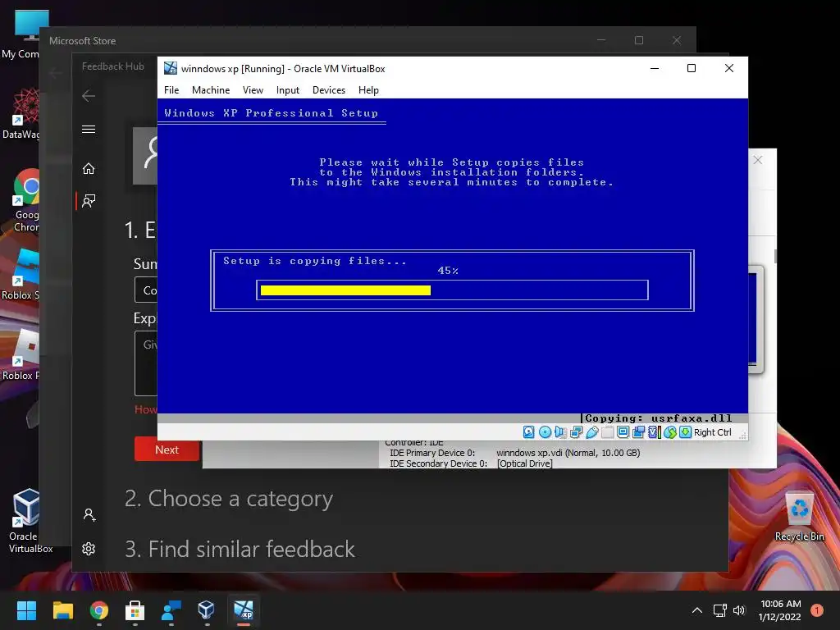Open the Devices menu
Viewport: 840px width, 630px height.
click(329, 90)
